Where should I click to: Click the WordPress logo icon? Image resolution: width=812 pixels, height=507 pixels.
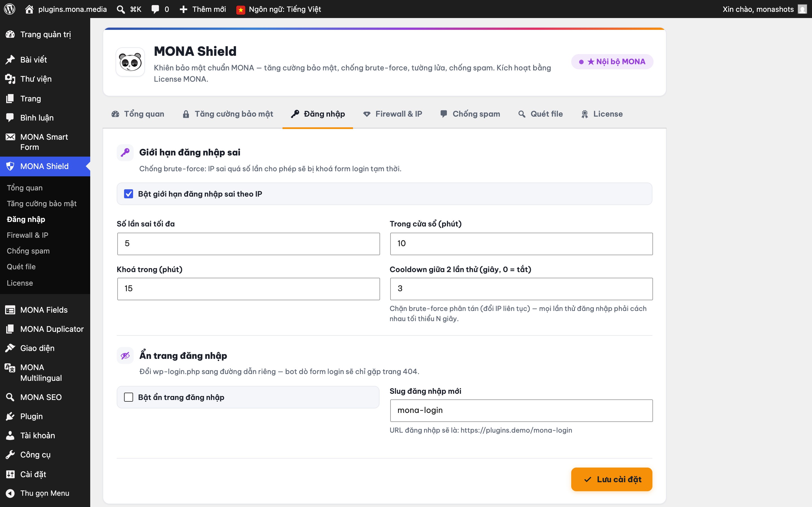tap(10, 9)
